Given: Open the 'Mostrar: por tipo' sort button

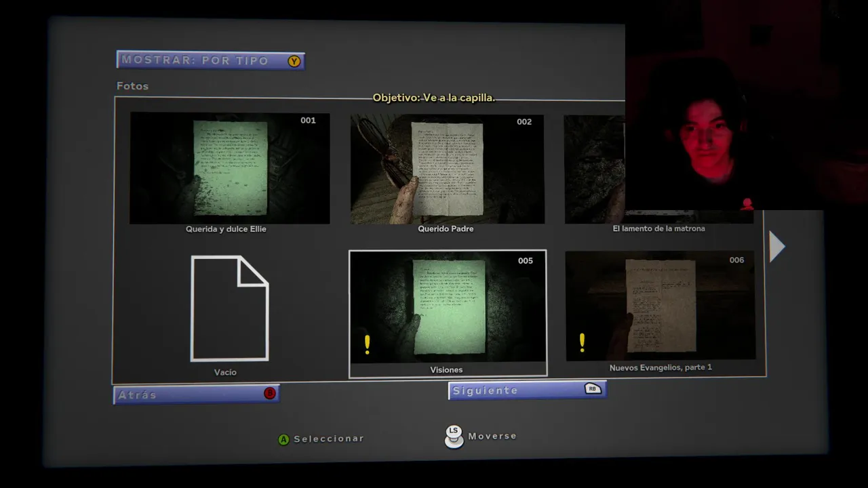Looking at the screenshot, I should 210,60.
